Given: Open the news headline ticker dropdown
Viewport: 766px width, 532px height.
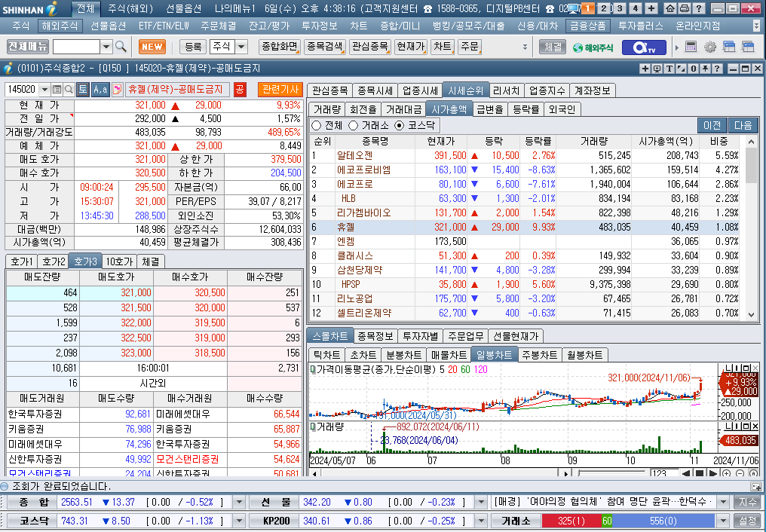Looking at the screenshot, I should (x=724, y=502).
